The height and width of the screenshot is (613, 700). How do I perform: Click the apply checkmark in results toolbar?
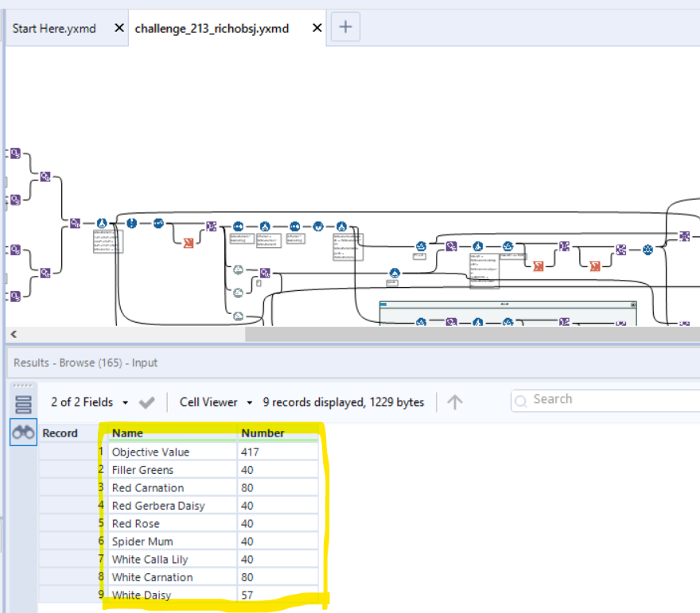pos(146,402)
